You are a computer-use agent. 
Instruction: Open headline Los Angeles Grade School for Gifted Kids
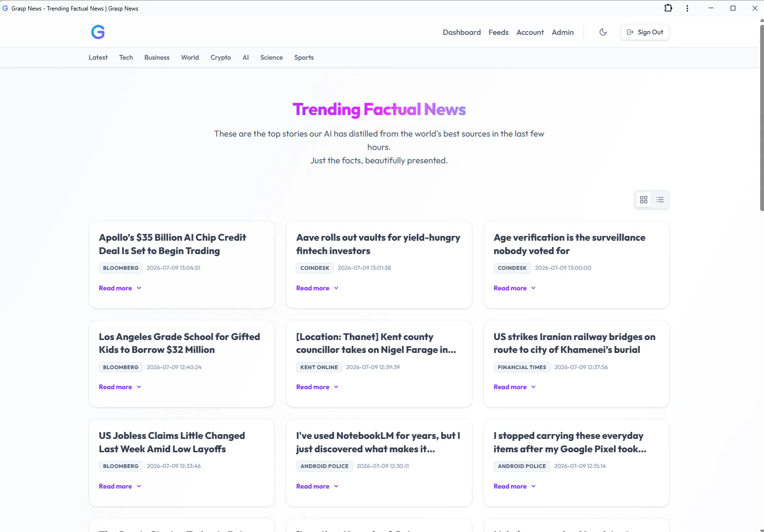click(x=180, y=343)
